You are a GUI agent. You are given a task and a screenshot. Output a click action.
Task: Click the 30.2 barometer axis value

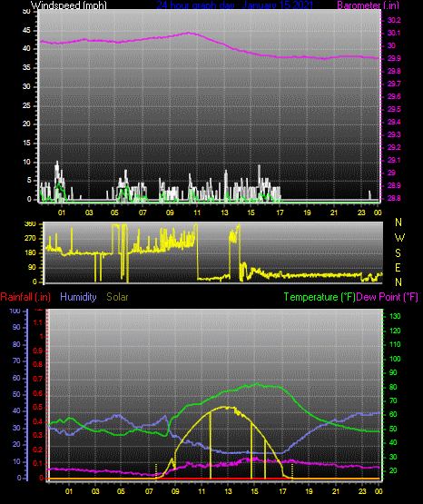click(x=394, y=20)
